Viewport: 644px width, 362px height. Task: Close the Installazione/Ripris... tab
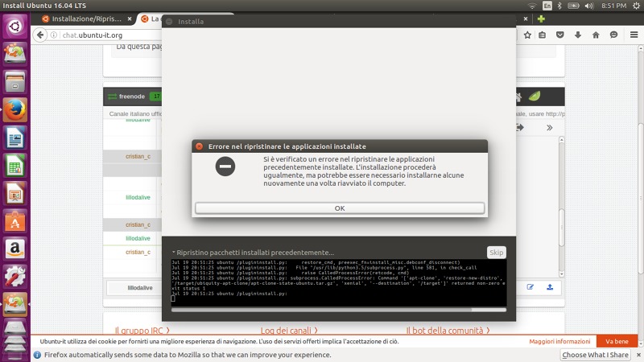130,19
